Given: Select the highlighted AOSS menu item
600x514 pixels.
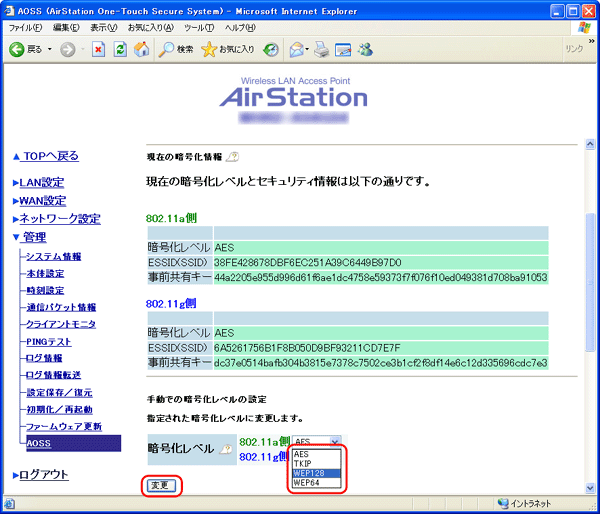Looking at the screenshot, I should pyautogui.click(x=73, y=443).
